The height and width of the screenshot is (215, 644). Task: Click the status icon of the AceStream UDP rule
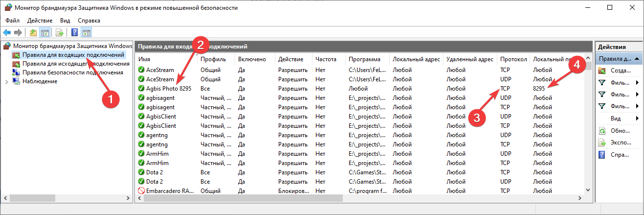pos(141,79)
